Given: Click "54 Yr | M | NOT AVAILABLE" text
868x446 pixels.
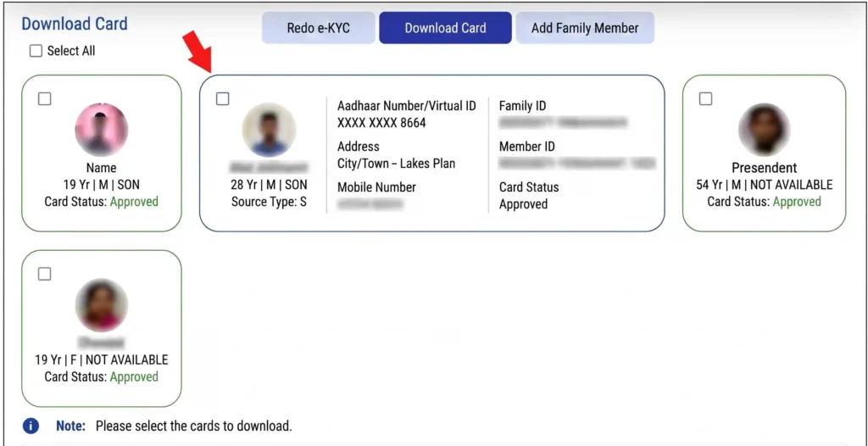Looking at the screenshot, I should pos(764,185).
